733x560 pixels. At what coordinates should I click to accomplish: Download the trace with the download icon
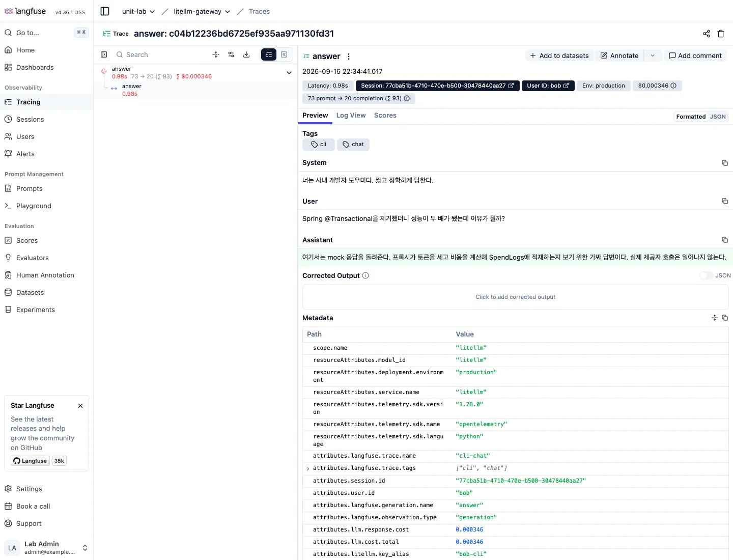(246, 54)
